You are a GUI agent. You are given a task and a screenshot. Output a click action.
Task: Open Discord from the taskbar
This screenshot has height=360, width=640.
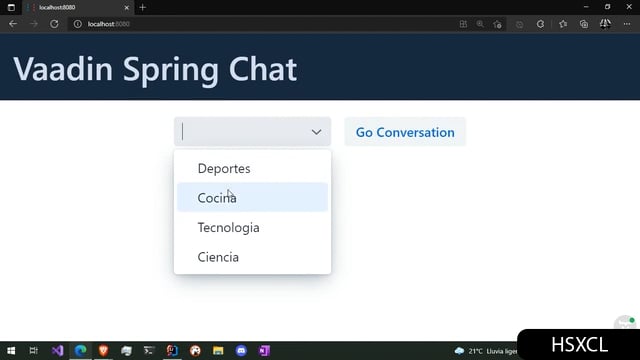tap(241, 351)
